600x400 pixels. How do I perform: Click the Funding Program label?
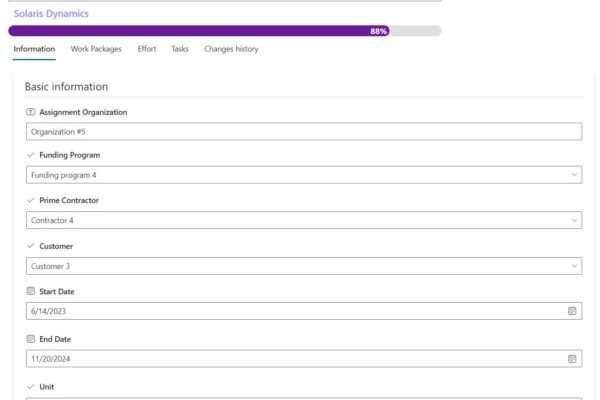click(x=70, y=155)
